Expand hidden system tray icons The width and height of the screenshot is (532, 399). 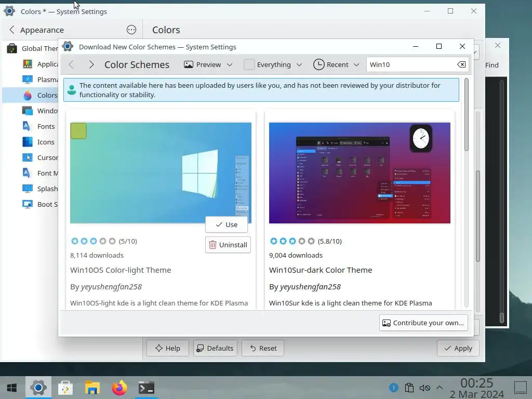[x=440, y=388]
